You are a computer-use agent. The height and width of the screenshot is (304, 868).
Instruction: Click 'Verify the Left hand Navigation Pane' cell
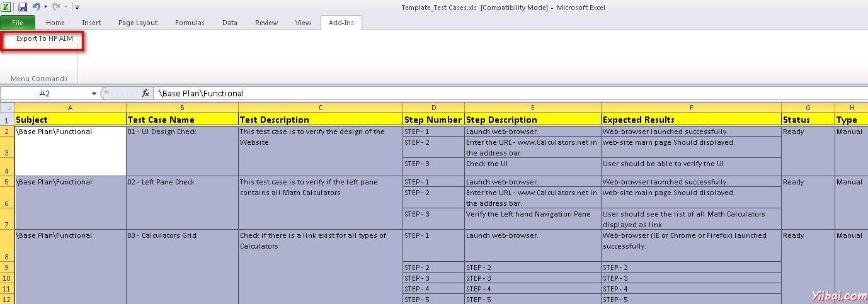[x=533, y=219]
